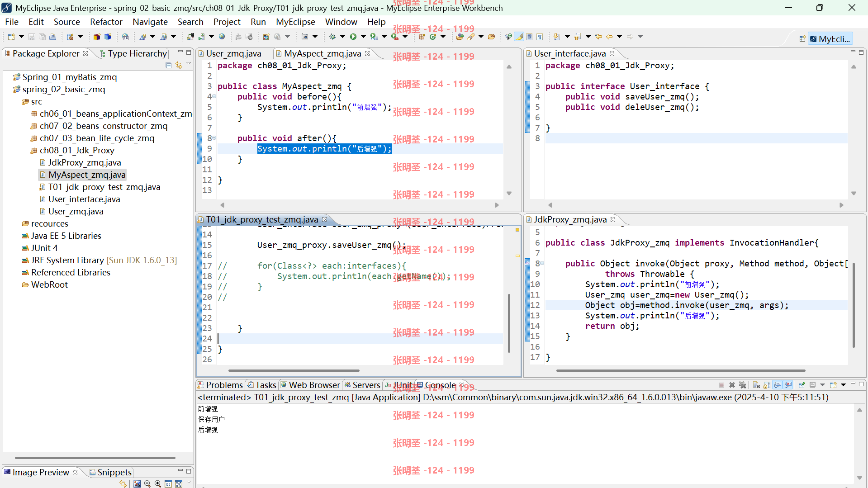The height and width of the screenshot is (488, 868).
Task: Select Referenced Libraries in Package Explorer
Action: tap(71, 272)
